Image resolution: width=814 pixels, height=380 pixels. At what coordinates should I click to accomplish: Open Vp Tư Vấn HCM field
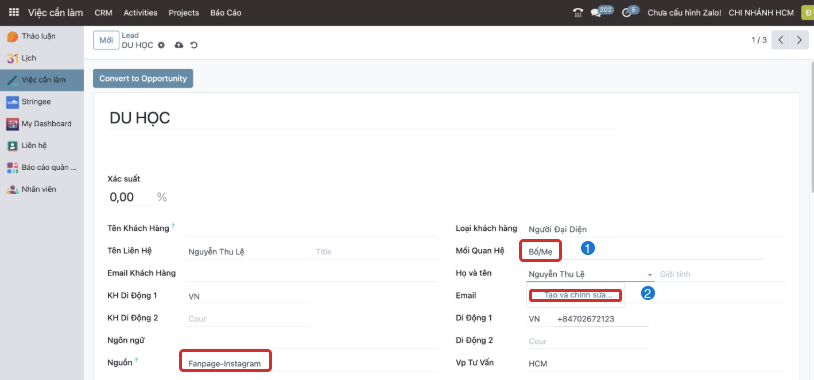pyautogui.click(x=656, y=363)
